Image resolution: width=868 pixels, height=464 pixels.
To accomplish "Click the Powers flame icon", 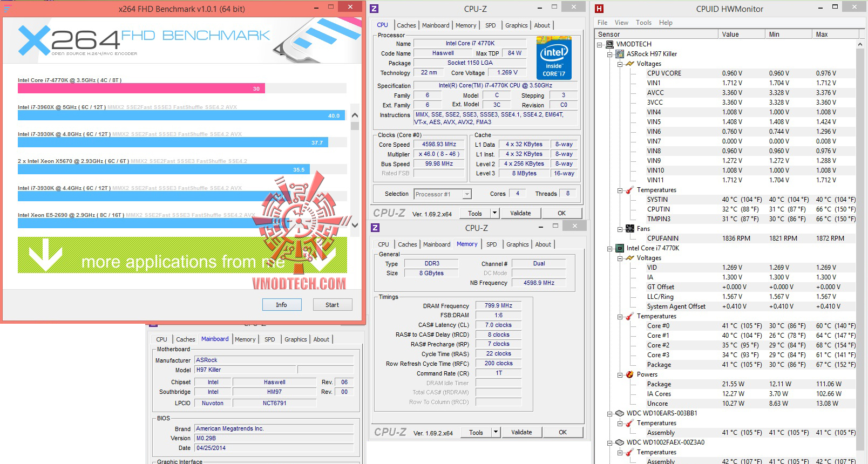I will click(630, 374).
